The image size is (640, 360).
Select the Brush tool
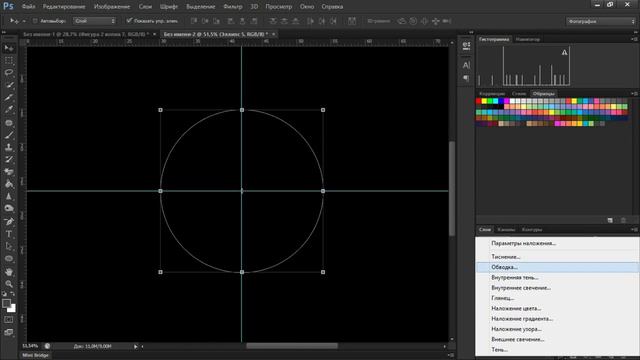point(9,135)
